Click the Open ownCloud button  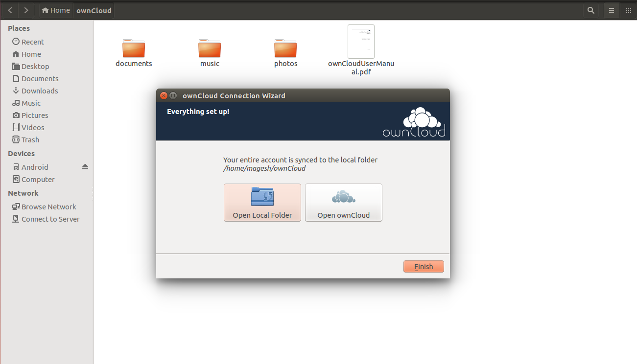[x=344, y=203]
